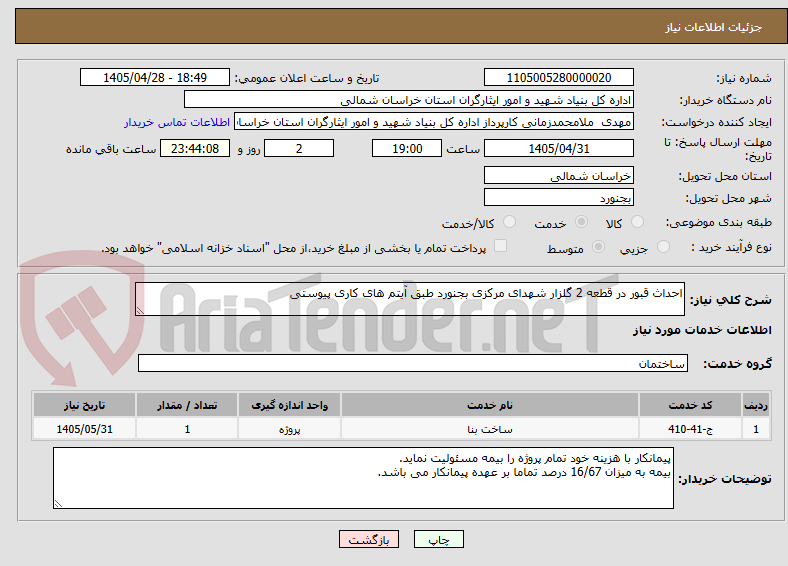This screenshot has height=566, width=788.
Task: Click service name cell ساخت بنا
Action: click(x=489, y=429)
